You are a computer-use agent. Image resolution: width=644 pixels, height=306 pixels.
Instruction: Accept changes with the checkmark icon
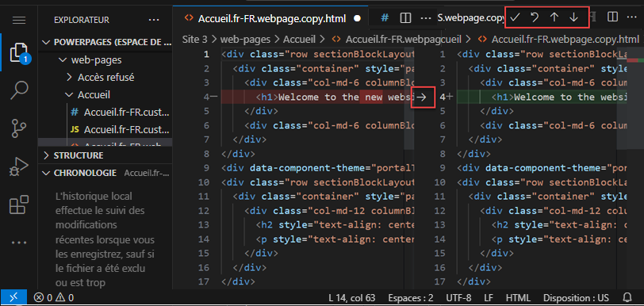coord(515,17)
